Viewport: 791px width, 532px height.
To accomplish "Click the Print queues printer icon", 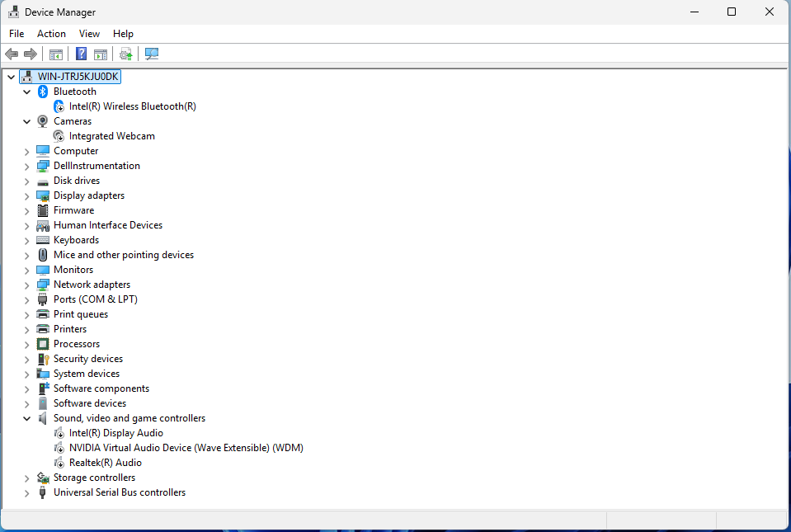I will (43, 314).
